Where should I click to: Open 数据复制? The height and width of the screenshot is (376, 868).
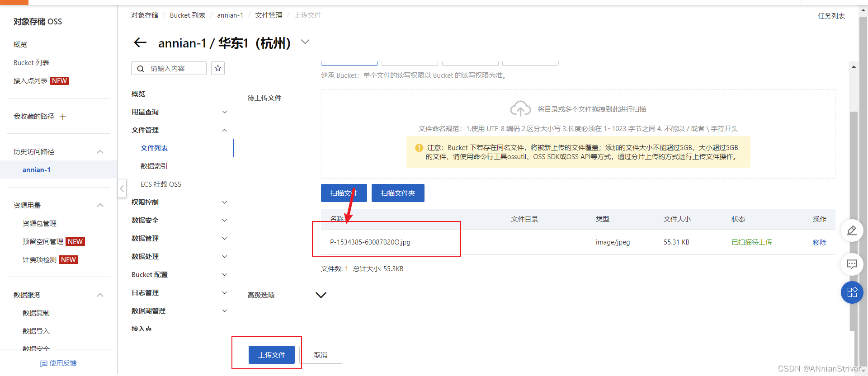[36, 313]
